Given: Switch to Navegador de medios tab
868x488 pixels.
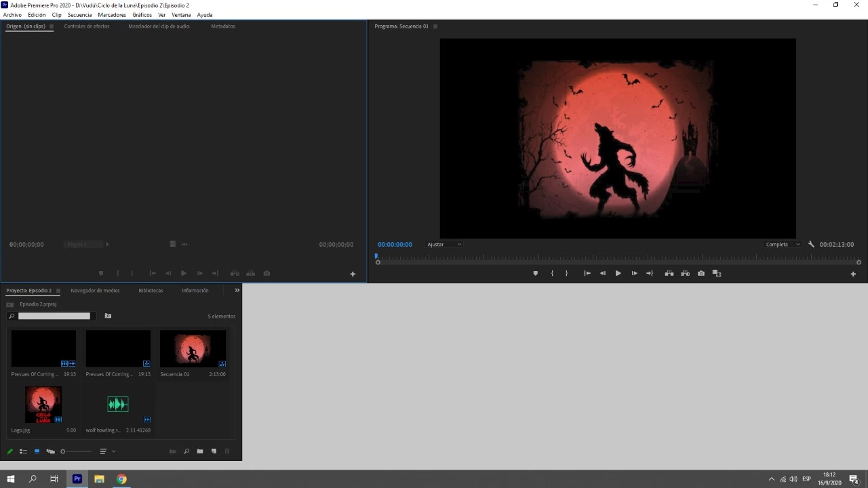Looking at the screenshot, I should click(95, 291).
